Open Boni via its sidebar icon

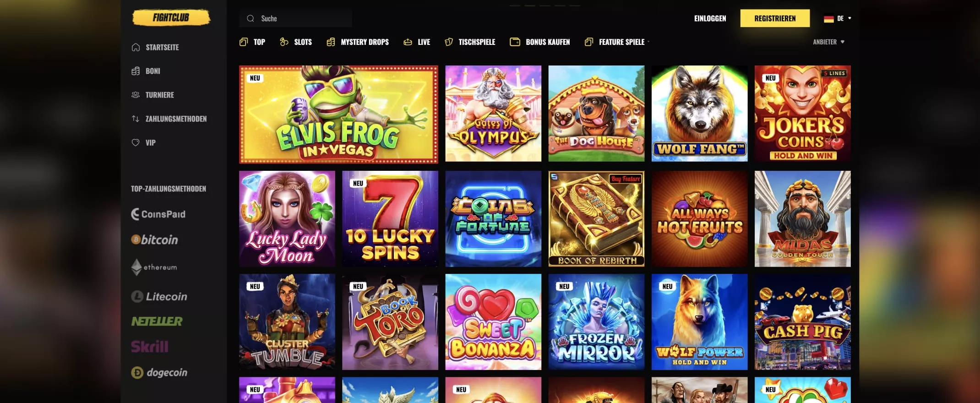tap(136, 71)
